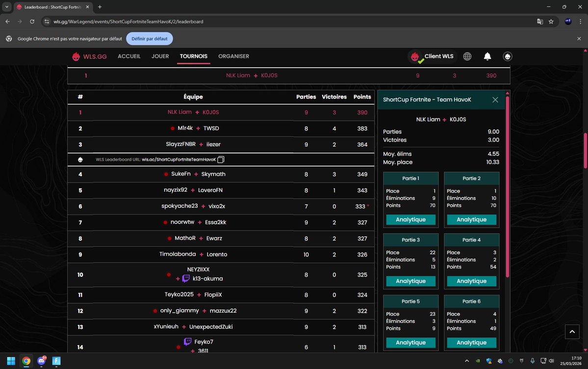Open the user profile avatar icon
The image size is (588, 369).
pyautogui.click(x=508, y=56)
